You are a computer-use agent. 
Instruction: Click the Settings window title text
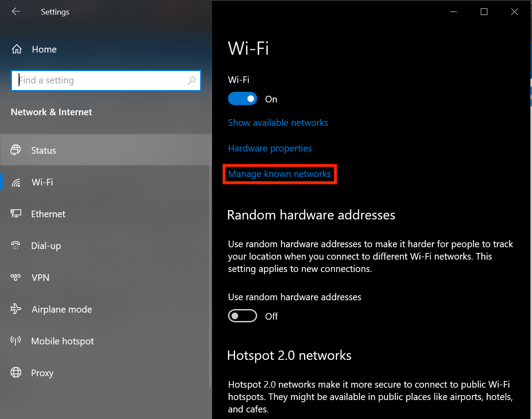[x=55, y=12]
